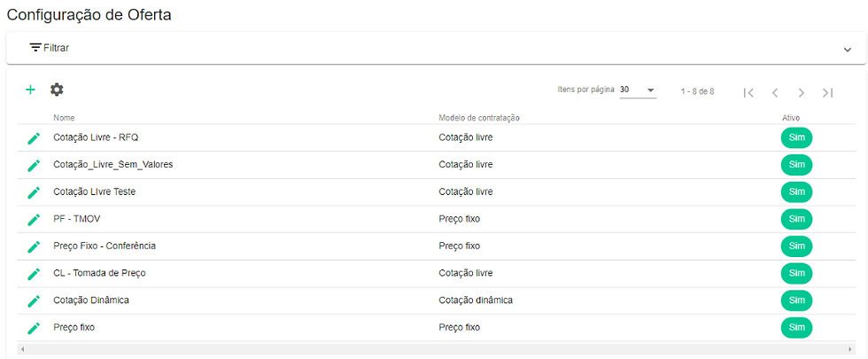Image resolution: width=868 pixels, height=359 pixels.
Task: Toggle Sim status of Preço fixo row
Action: (796, 327)
